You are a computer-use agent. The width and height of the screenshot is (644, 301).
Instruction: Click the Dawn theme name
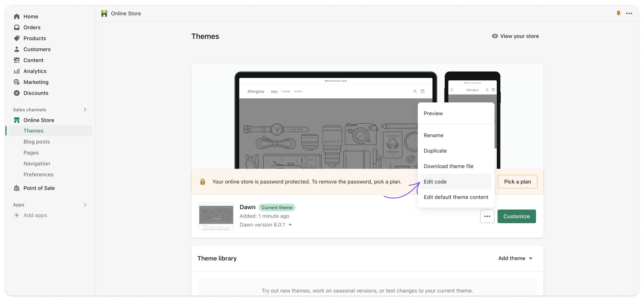click(247, 207)
